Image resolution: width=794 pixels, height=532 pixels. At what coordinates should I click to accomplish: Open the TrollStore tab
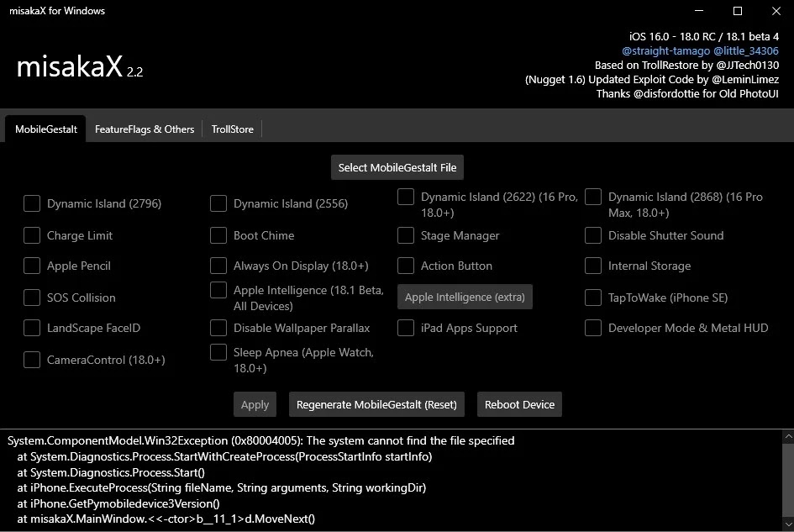pyautogui.click(x=233, y=129)
